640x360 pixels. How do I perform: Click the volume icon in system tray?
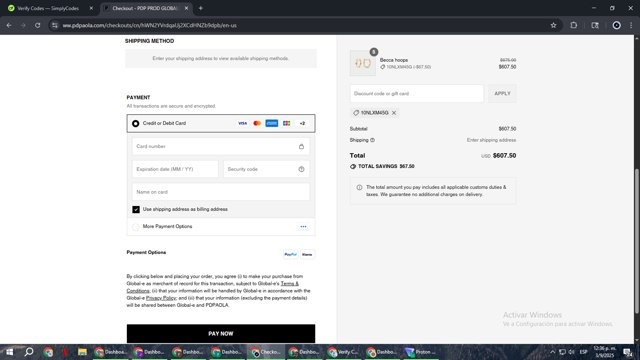pos(571,352)
